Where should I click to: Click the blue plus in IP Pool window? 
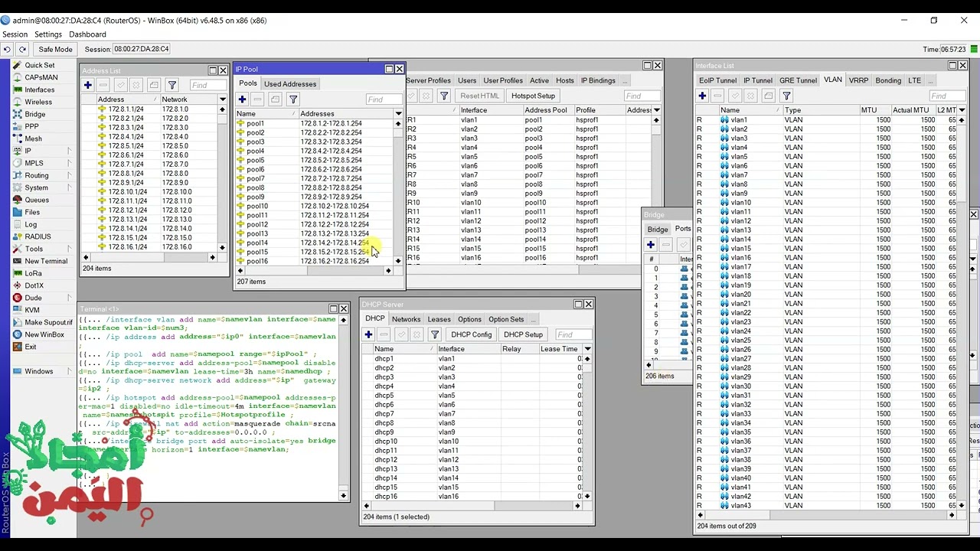[x=242, y=99]
